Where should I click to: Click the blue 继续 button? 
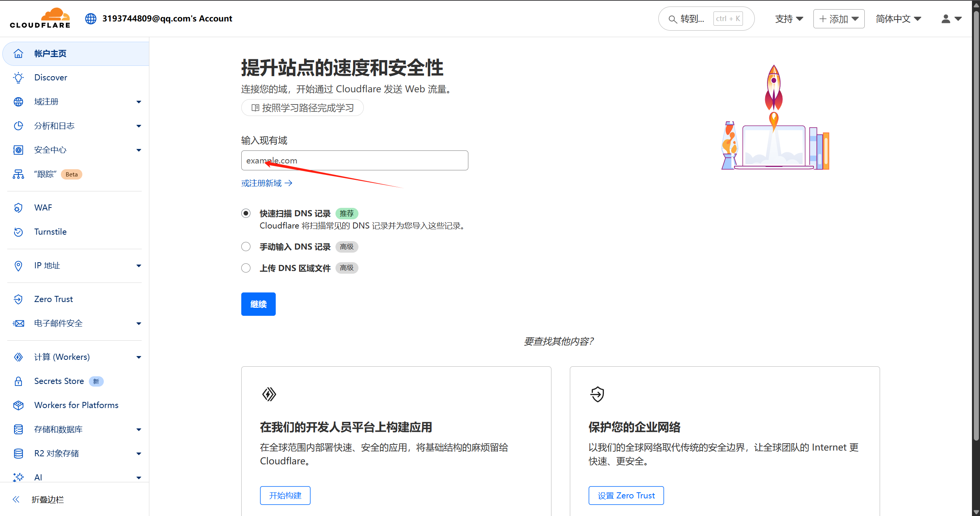pos(258,304)
